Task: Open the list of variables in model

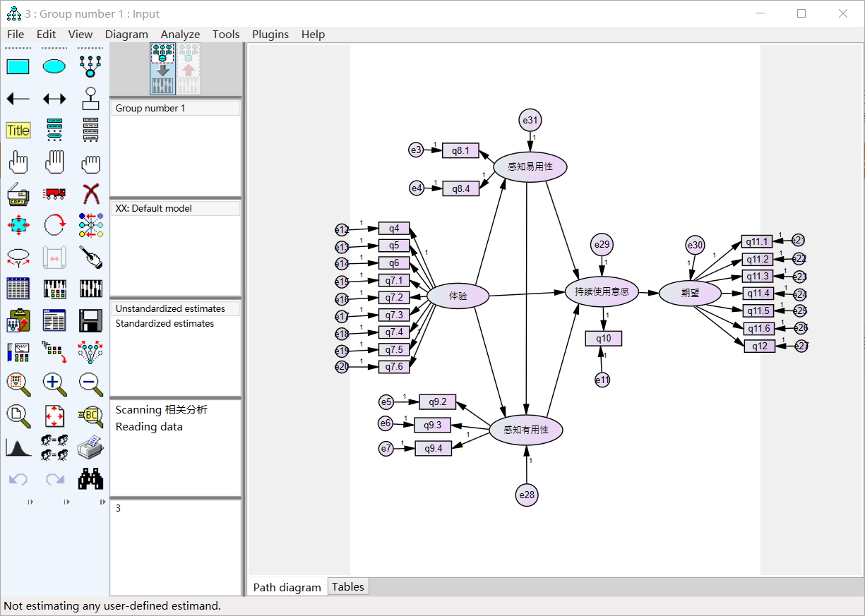Action: (x=54, y=131)
